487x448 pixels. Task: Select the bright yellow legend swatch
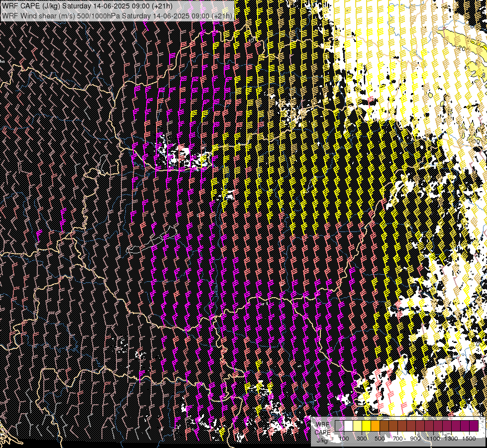[367, 426]
